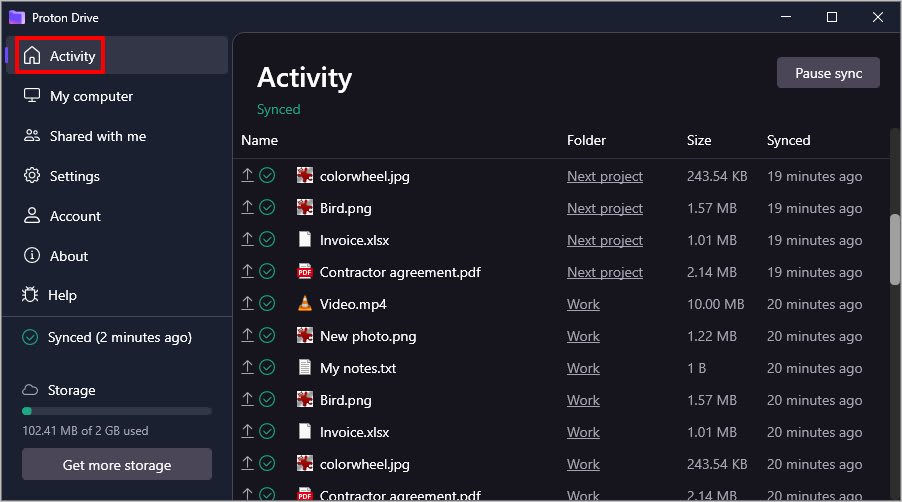
Task: Click the Name column header
Action: 259,140
